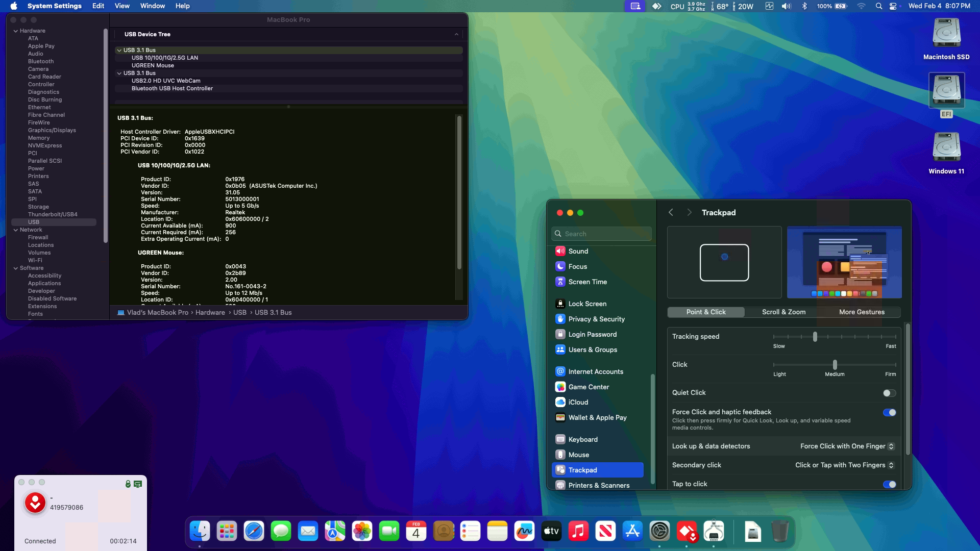This screenshot has width=980, height=551.
Task: Open Printers & Scanners icon
Action: coord(560,485)
